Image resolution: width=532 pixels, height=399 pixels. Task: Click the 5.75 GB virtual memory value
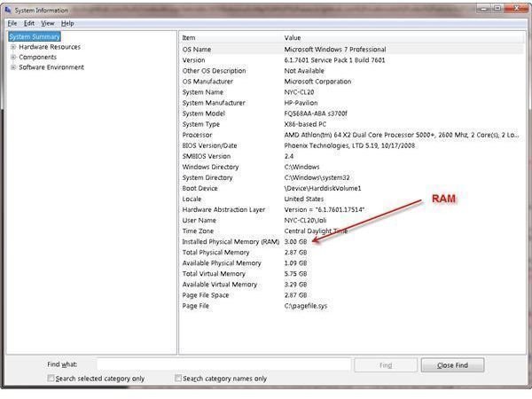(x=295, y=274)
